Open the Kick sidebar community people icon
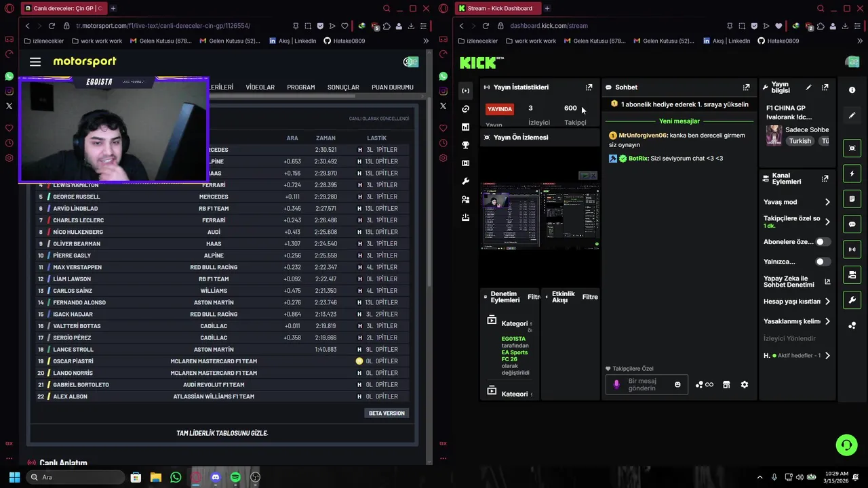868x488 pixels. (465, 200)
